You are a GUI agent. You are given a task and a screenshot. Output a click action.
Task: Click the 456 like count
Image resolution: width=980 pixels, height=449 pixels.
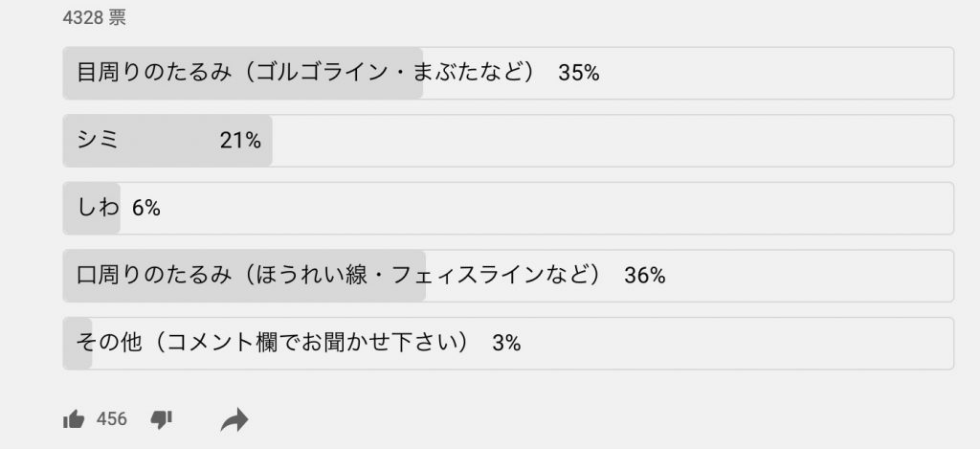[x=112, y=418]
